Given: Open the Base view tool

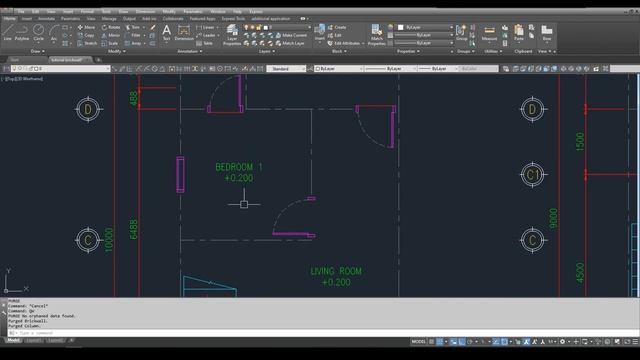Looking at the screenshot, I should coord(547,33).
